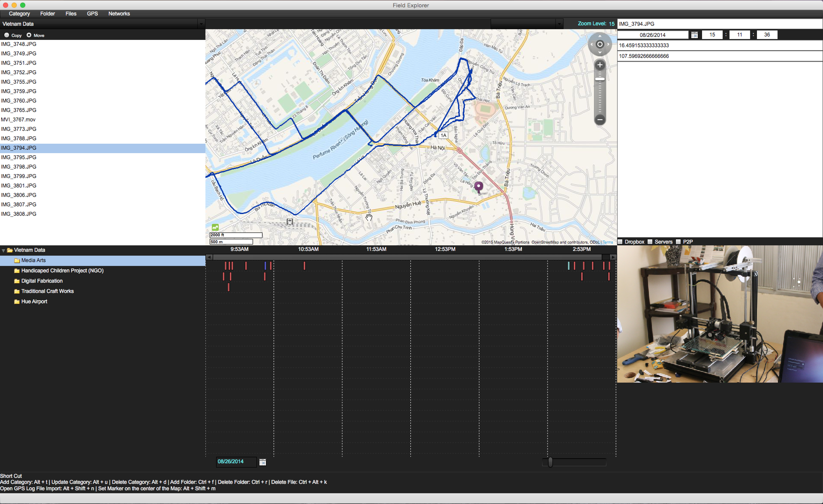Image resolution: width=823 pixels, height=504 pixels.
Task: Click the train station icon on map
Action: pos(289,222)
